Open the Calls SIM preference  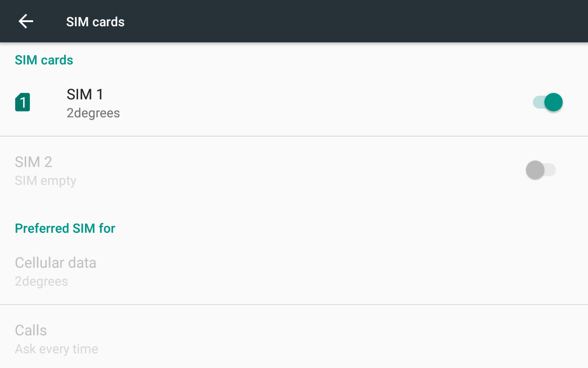31,330
